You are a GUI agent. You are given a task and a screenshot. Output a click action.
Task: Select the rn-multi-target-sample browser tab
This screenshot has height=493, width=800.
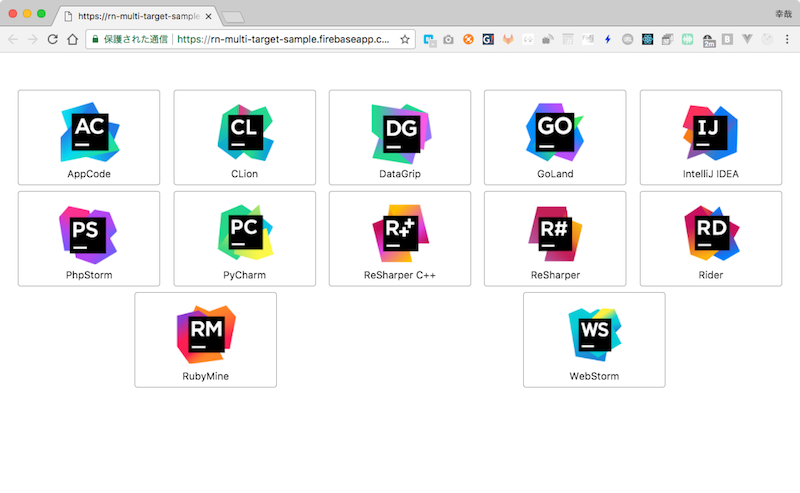pyautogui.click(x=138, y=16)
